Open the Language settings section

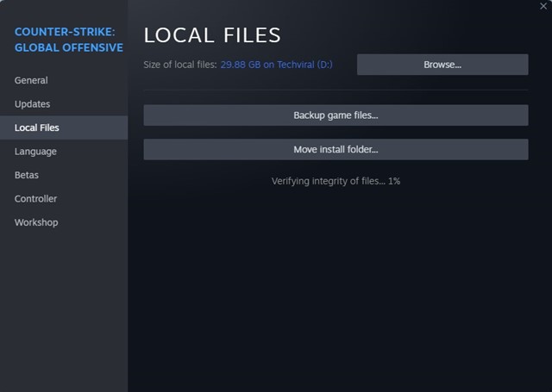tap(35, 152)
